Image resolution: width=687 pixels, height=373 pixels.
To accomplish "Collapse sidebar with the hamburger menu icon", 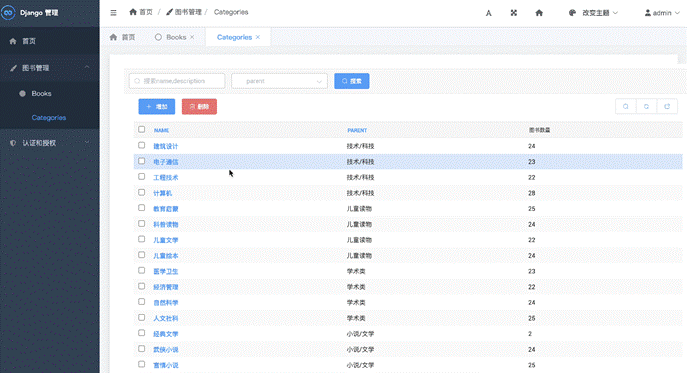I will pyautogui.click(x=113, y=13).
